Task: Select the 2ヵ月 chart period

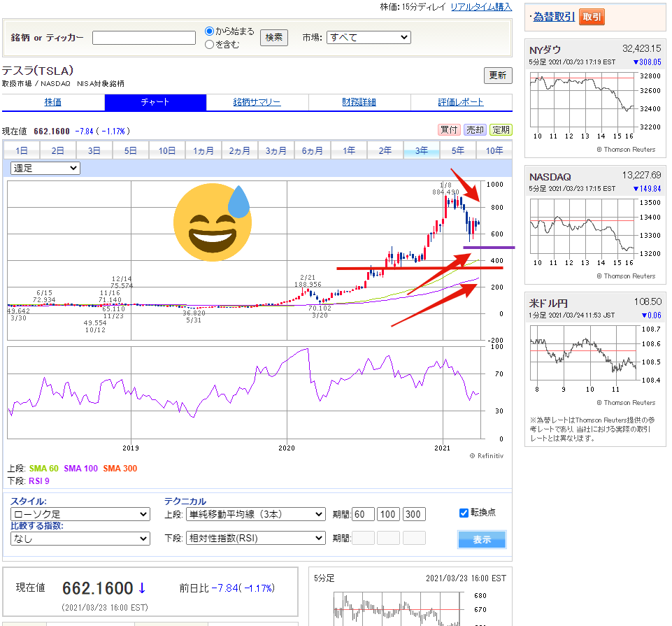Action: click(x=240, y=150)
